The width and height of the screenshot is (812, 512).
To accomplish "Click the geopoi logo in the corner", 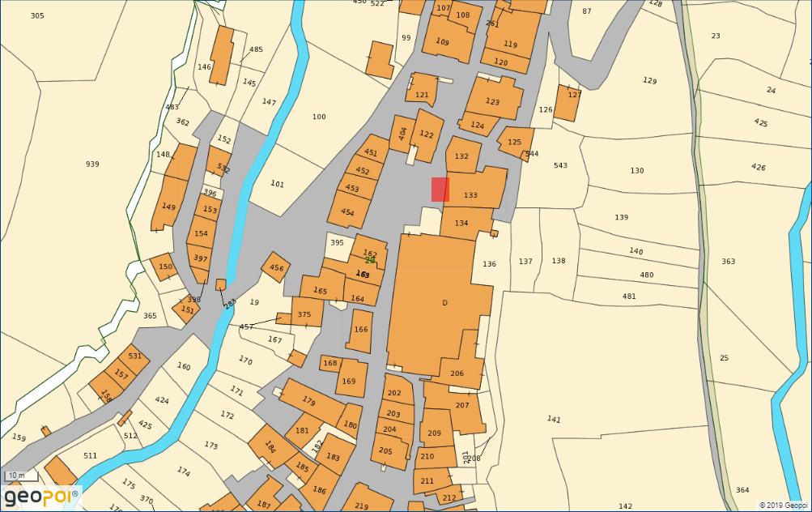I will [x=41, y=496].
